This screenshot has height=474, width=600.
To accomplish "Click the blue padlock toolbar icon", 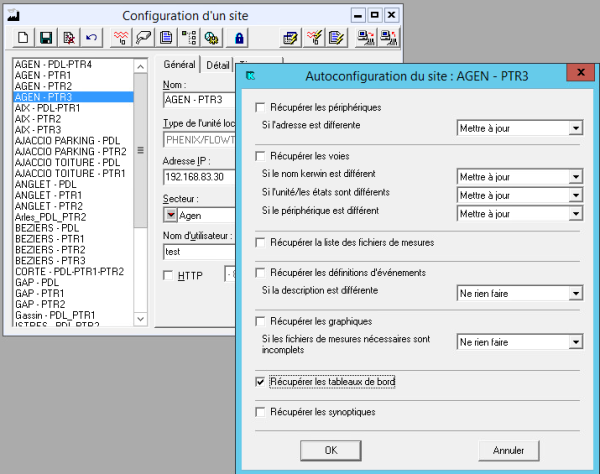I will coord(240,38).
